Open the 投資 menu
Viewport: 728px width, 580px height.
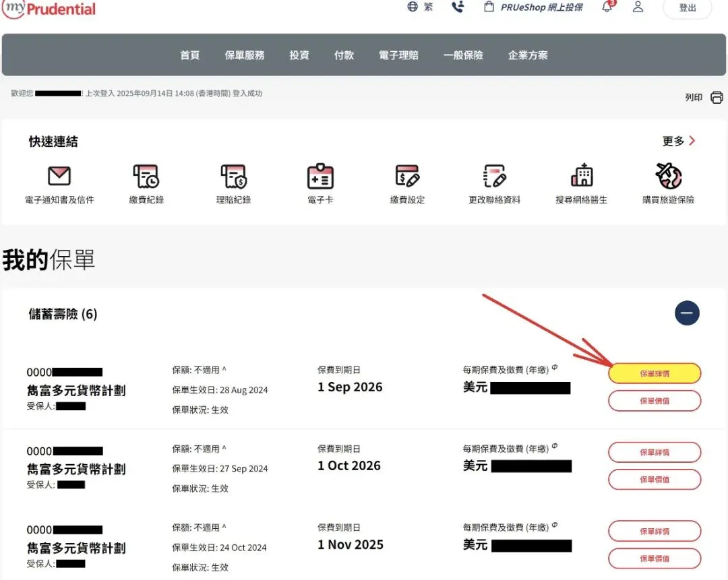(x=299, y=55)
